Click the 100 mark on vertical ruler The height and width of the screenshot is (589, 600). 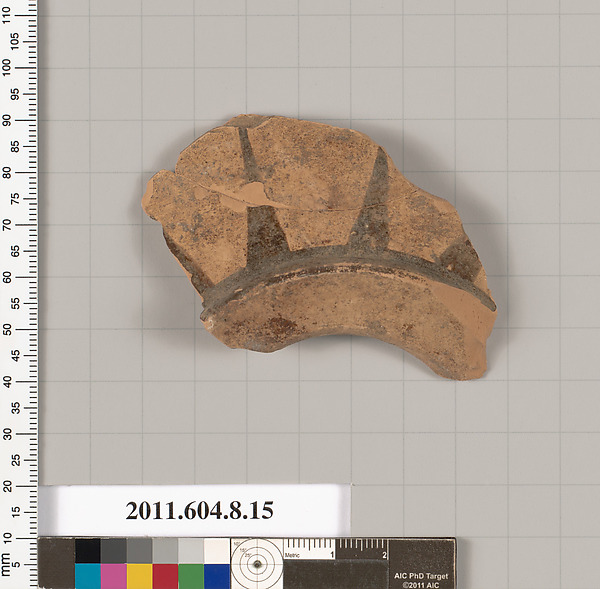point(9,66)
